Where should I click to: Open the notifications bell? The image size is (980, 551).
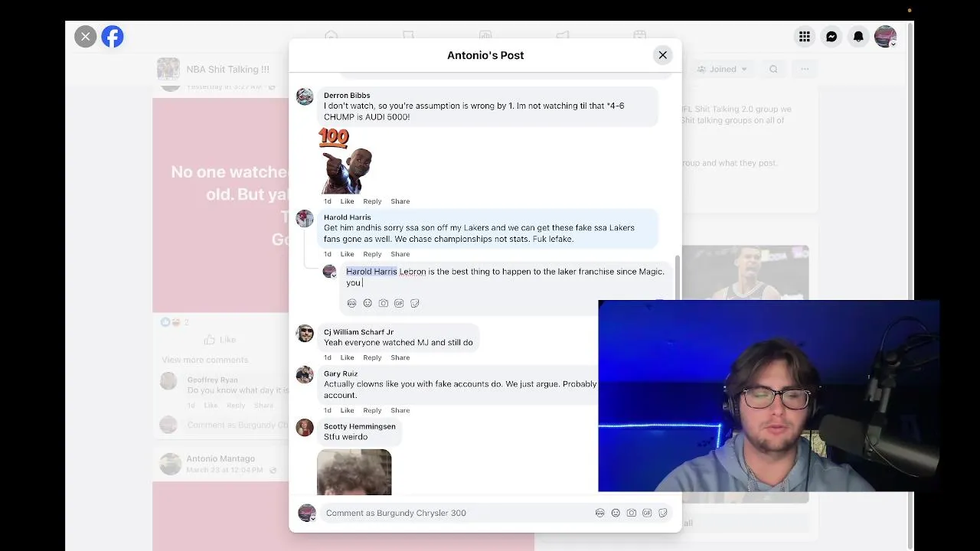(858, 37)
